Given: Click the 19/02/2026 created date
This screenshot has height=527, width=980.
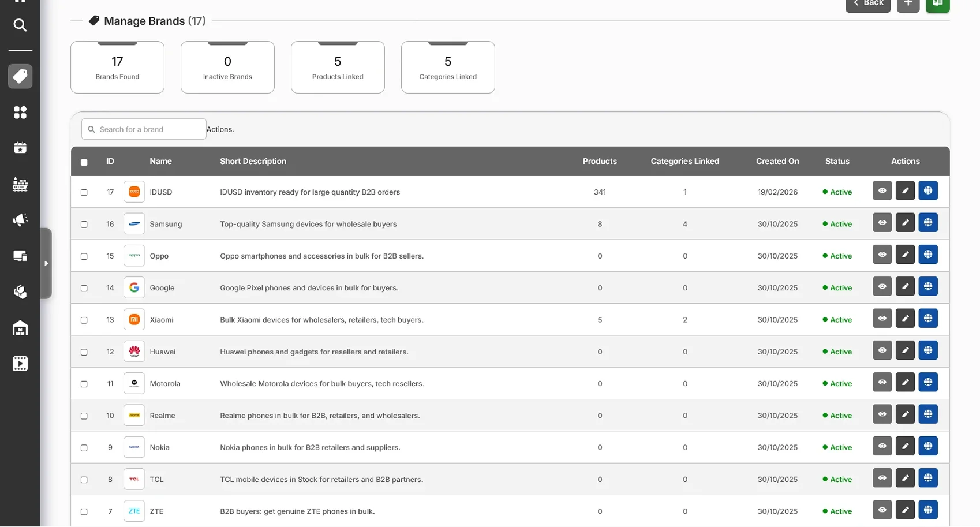Looking at the screenshot, I should pos(777,192).
